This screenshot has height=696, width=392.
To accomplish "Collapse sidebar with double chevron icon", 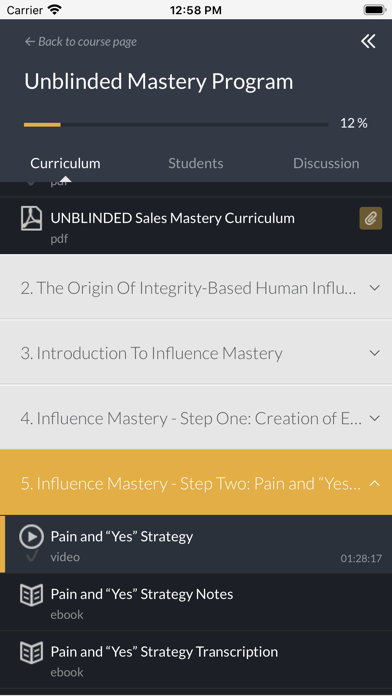I will click(368, 42).
